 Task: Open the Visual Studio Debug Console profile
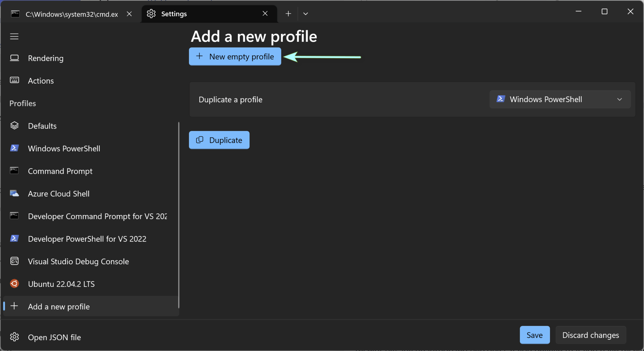[x=78, y=261]
